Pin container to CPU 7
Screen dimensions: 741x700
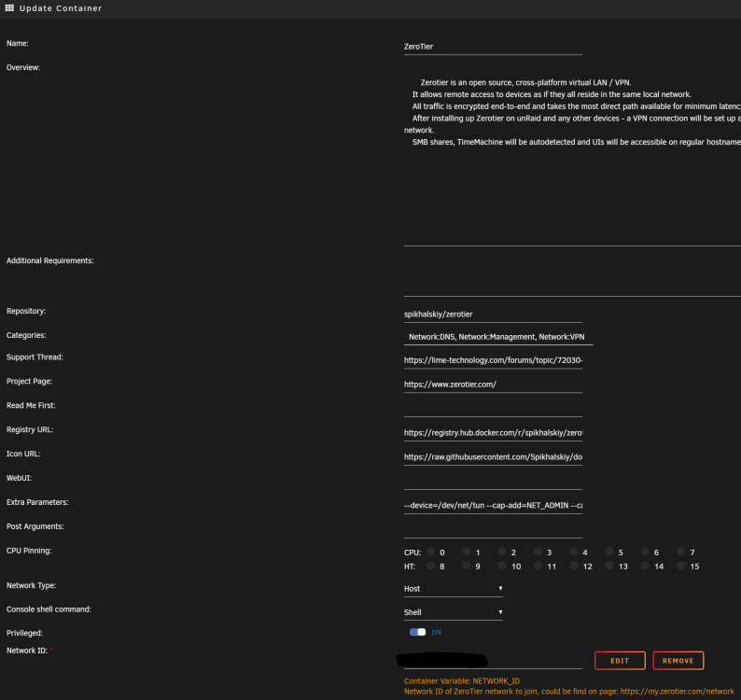(680, 552)
